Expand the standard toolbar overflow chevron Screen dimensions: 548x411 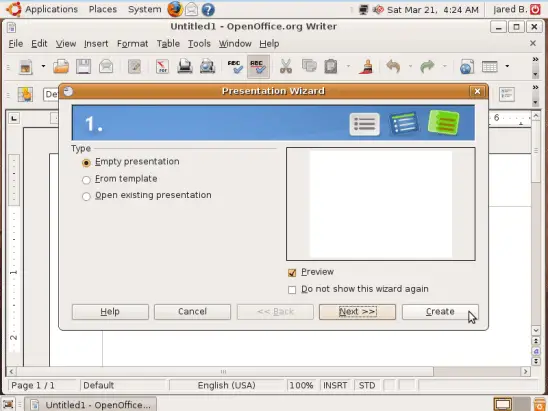coord(535,59)
